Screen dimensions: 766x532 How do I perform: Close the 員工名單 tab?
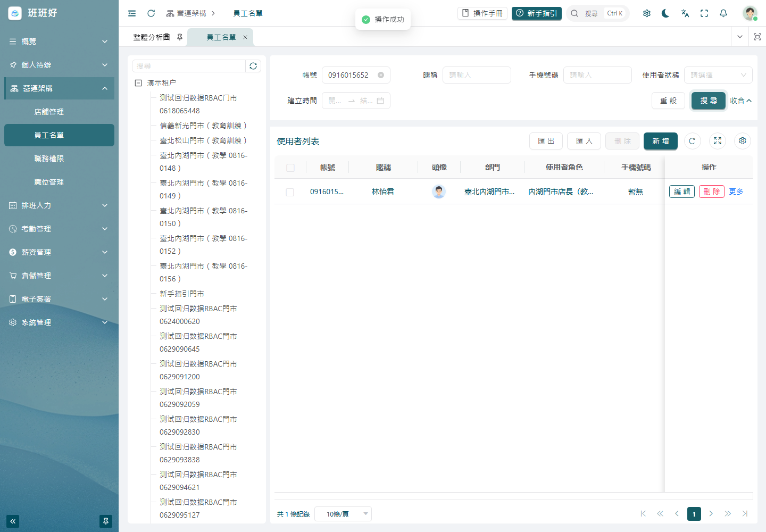pyautogui.click(x=245, y=37)
